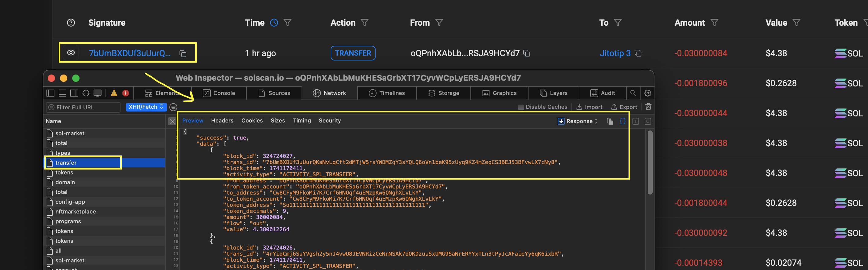The height and width of the screenshot is (270, 868).
Task: Switch to the Headers tab
Action: point(222,121)
